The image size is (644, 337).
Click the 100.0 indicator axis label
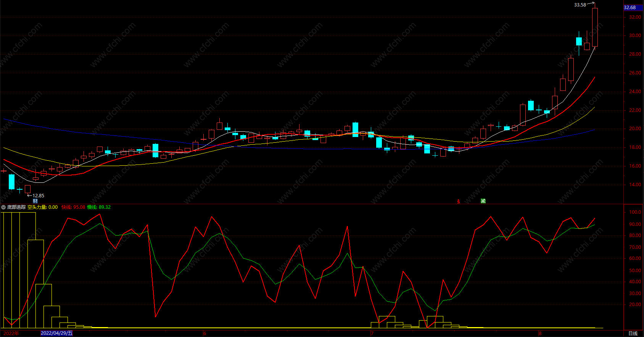tap(635, 212)
